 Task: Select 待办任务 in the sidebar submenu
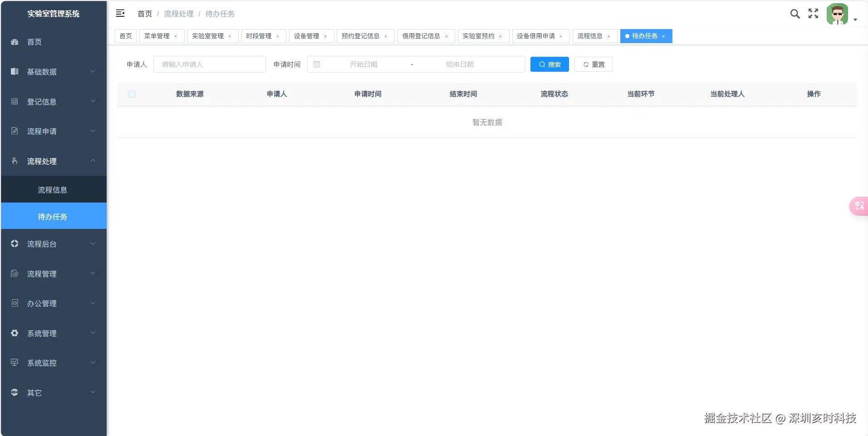[54, 217]
